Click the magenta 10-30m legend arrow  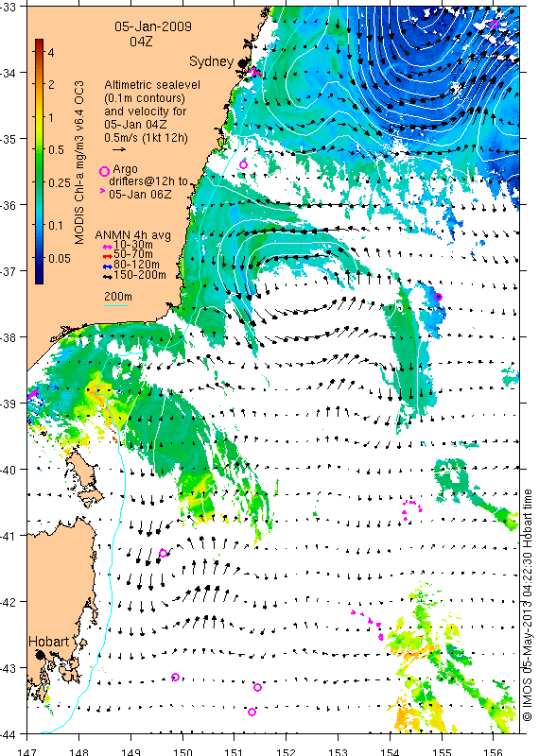(107, 246)
